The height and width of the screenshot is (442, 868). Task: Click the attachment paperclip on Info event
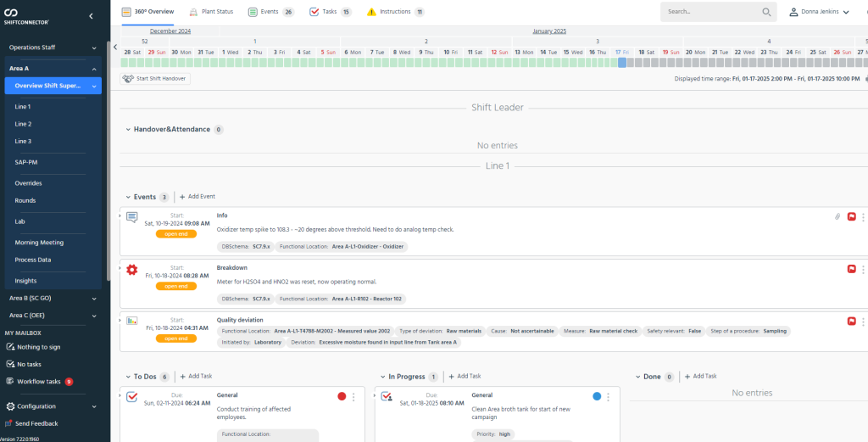click(x=837, y=216)
